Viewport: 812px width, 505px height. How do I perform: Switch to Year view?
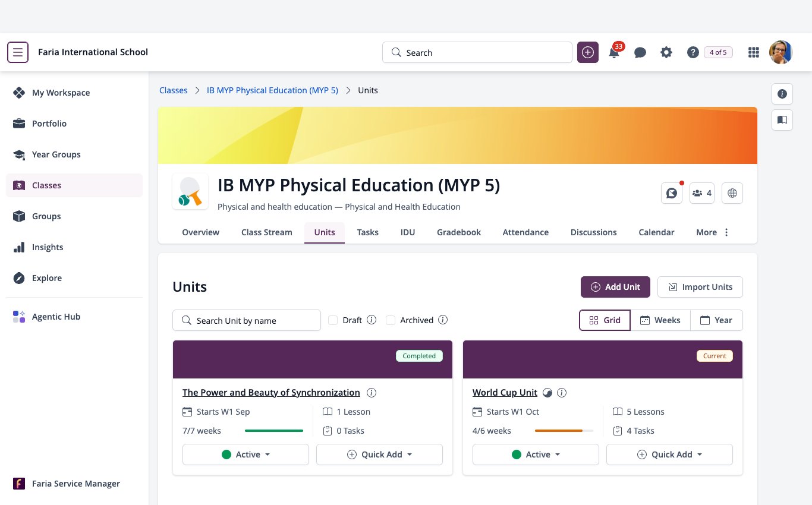tap(716, 320)
